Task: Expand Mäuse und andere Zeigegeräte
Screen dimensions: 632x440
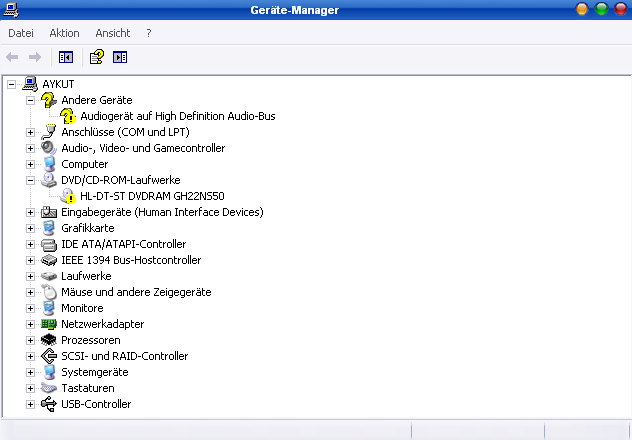Action: click(x=30, y=292)
